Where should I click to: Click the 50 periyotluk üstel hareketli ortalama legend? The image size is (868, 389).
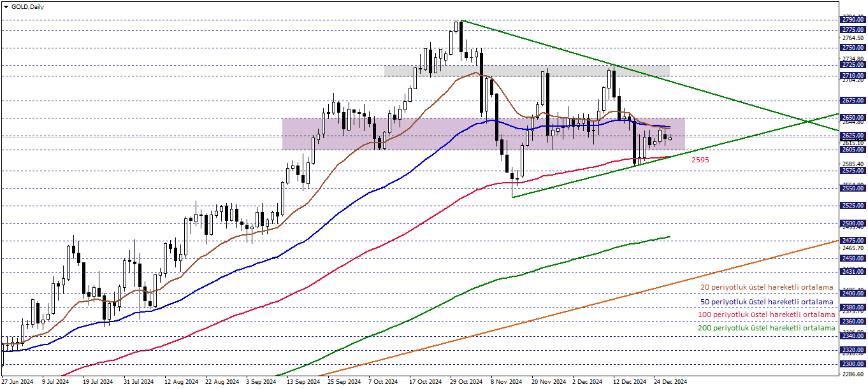(x=767, y=302)
